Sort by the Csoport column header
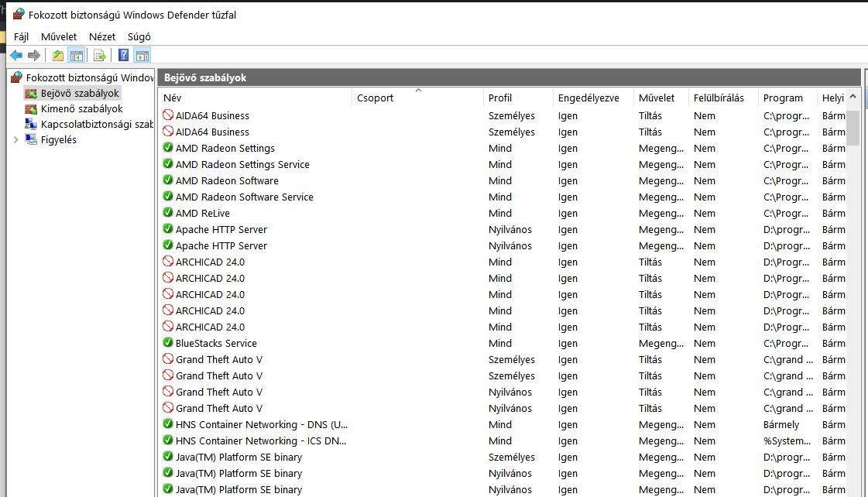The height and width of the screenshot is (497, 868). tap(417, 98)
